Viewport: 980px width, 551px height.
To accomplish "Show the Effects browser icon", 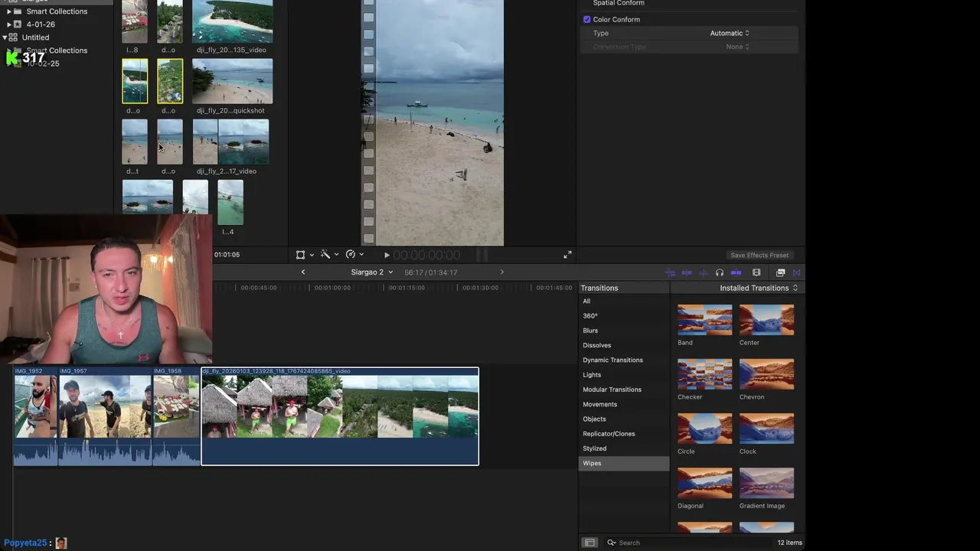I will point(780,272).
